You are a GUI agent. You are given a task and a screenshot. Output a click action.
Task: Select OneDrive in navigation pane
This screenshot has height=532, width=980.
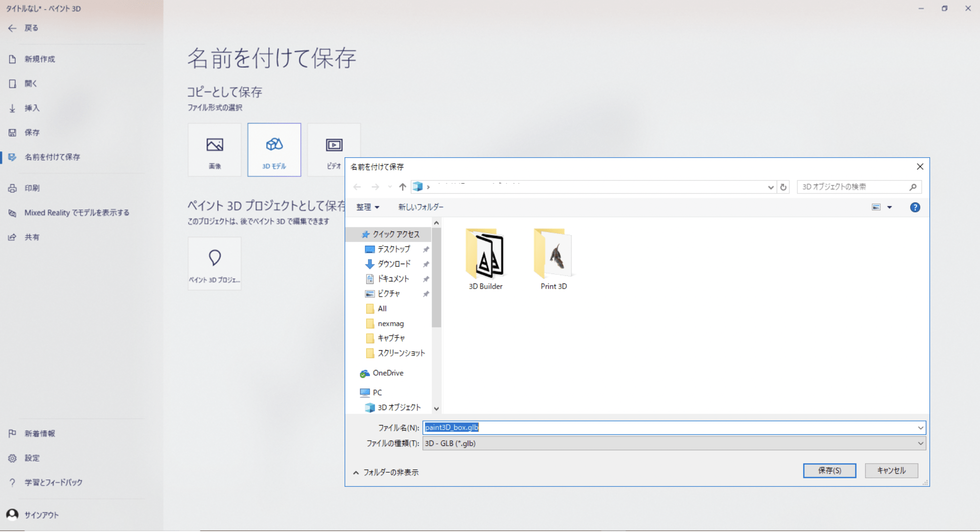click(387, 373)
